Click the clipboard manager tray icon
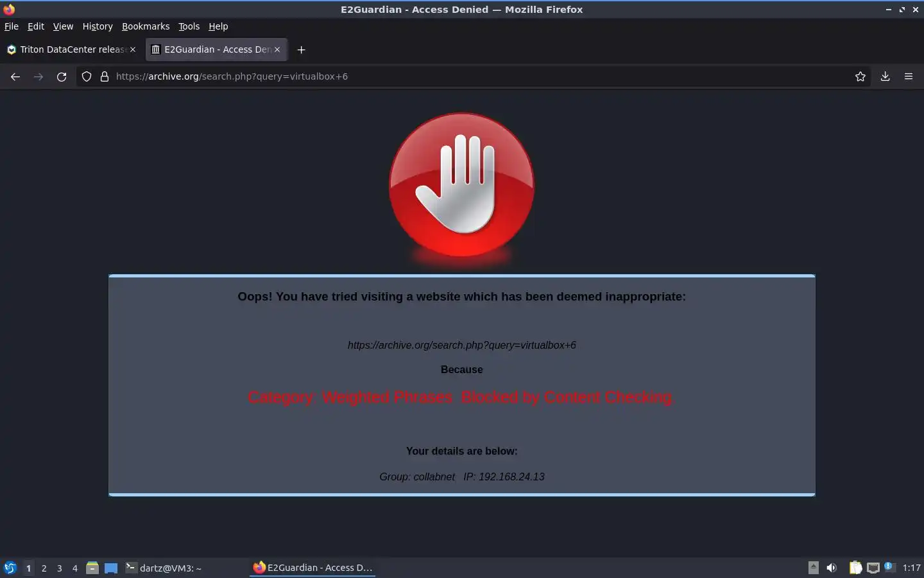This screenshot has height=578, width=924. (x=855, y=568)
